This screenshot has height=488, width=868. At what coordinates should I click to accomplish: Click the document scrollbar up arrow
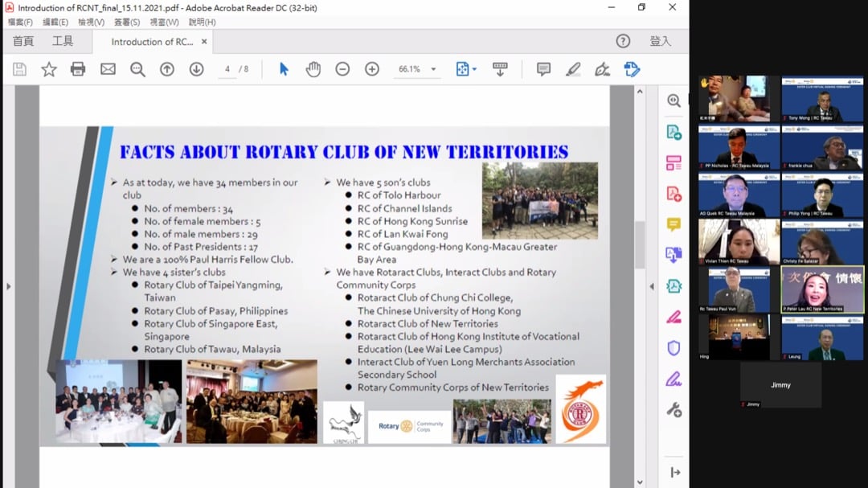coord(640,92)
